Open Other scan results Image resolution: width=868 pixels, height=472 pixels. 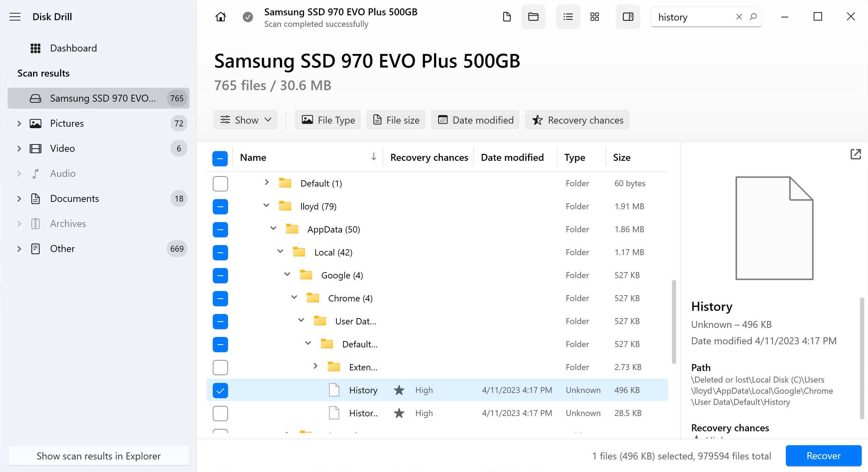pos(99,249)
